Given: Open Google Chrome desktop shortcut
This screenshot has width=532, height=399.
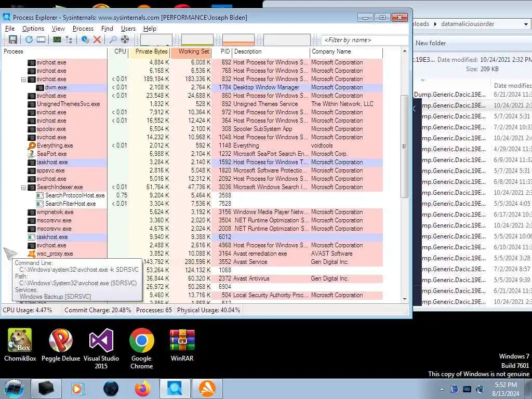Looking at the screenshot, I should (141, 349).
